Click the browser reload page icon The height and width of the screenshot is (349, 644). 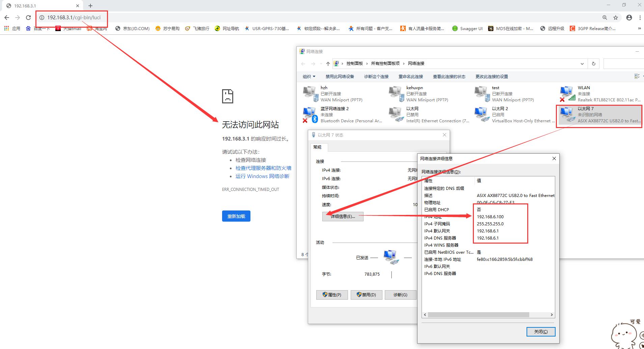click(28, 18)
